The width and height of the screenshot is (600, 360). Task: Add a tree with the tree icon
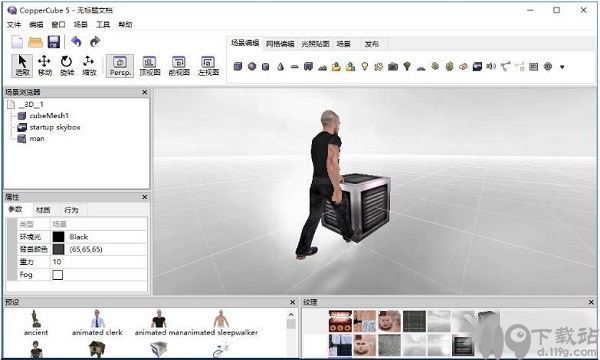[407, 67]
